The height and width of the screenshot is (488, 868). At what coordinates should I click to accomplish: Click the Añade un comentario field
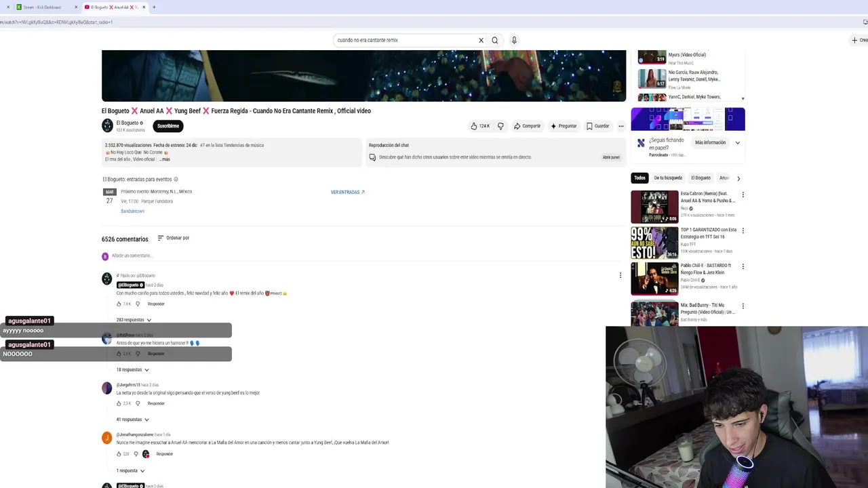click(366, 256)
